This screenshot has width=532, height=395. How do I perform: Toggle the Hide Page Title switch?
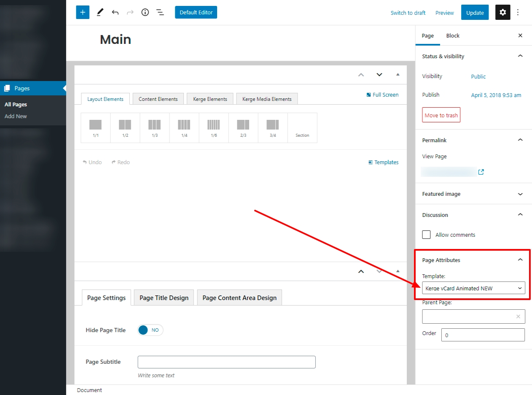pos(150,330)
